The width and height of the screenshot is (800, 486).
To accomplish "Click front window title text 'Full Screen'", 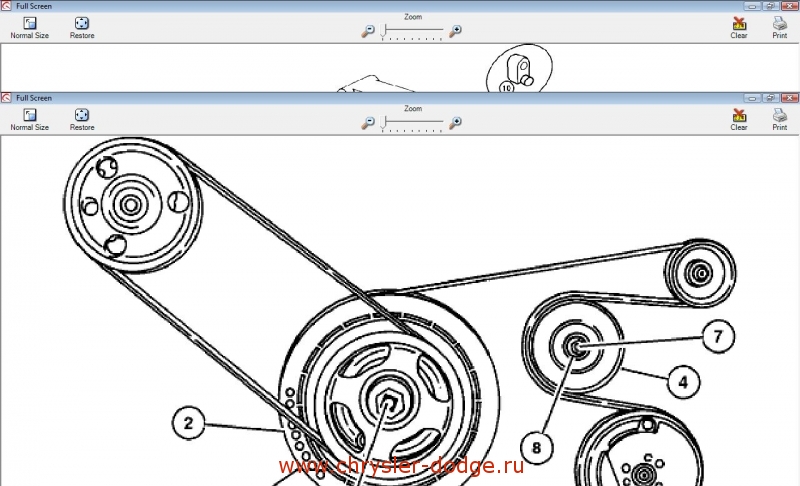I will click(34, 98).
